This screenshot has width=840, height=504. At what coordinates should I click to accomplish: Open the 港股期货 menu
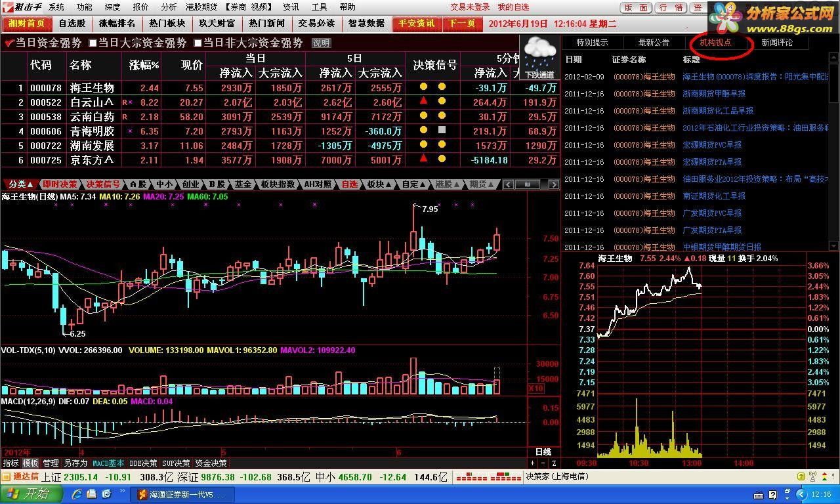click(201, 7)
